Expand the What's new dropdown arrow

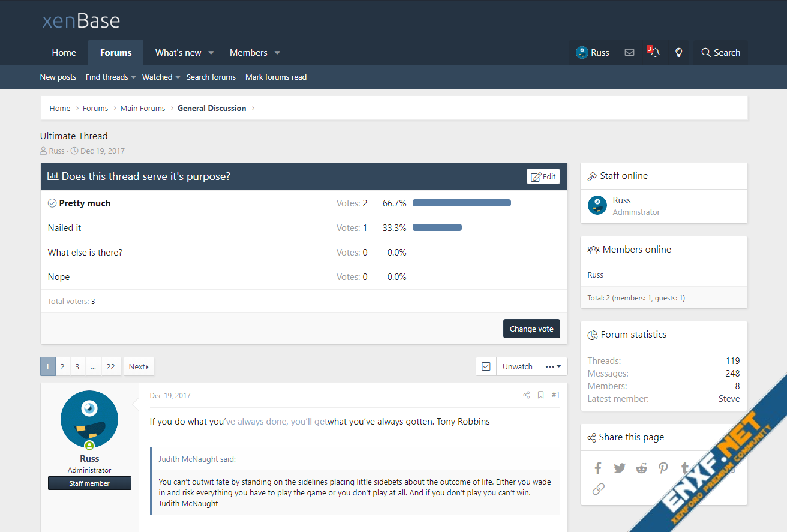(x=211, y=53)
